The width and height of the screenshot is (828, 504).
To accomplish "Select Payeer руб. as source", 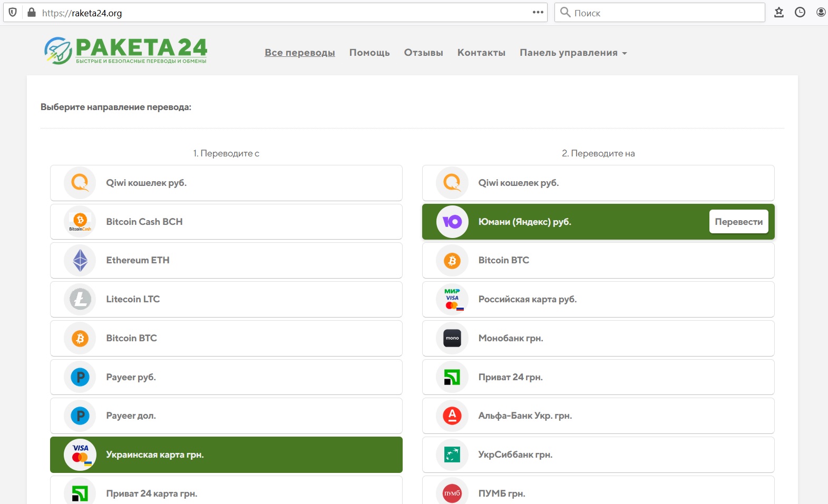I will tap(226, 377).
